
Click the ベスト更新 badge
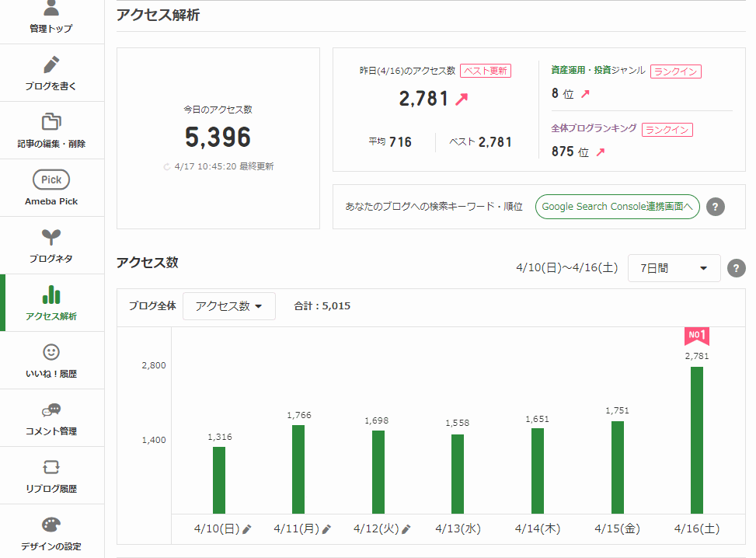point(486,71)
